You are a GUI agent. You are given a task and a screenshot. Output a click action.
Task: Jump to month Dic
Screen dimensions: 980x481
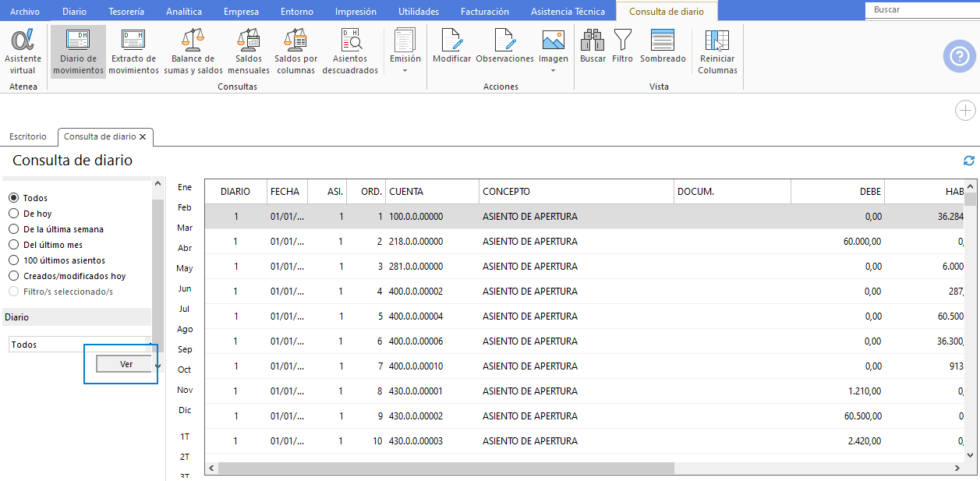(x=185, y=410)
